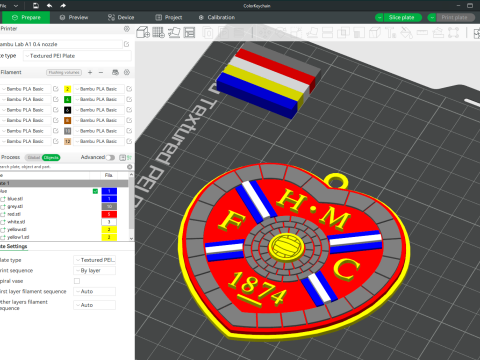
Task: Click the green filament 4 color swatch
Action: pos(67,99)
